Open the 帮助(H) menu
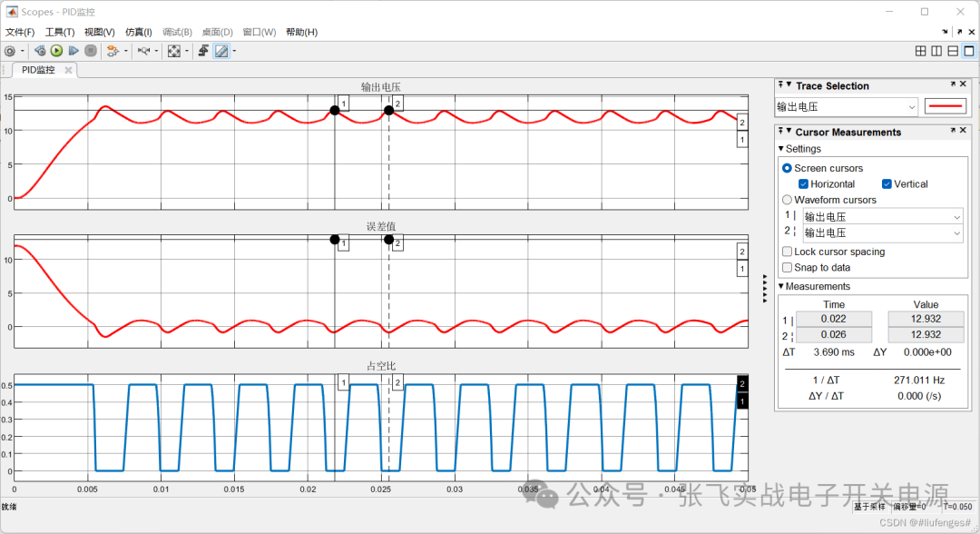 pyautogui.click(x=302, y=32)
